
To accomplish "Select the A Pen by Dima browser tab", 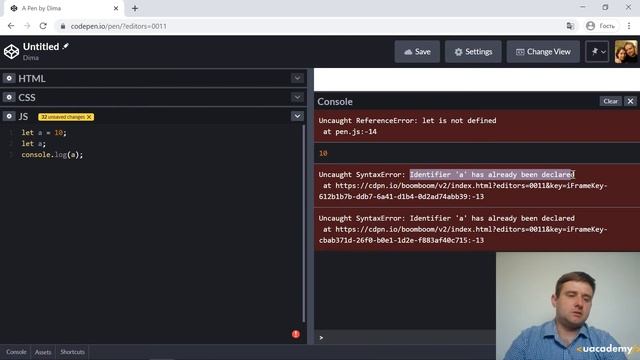I will coord(64,8).
